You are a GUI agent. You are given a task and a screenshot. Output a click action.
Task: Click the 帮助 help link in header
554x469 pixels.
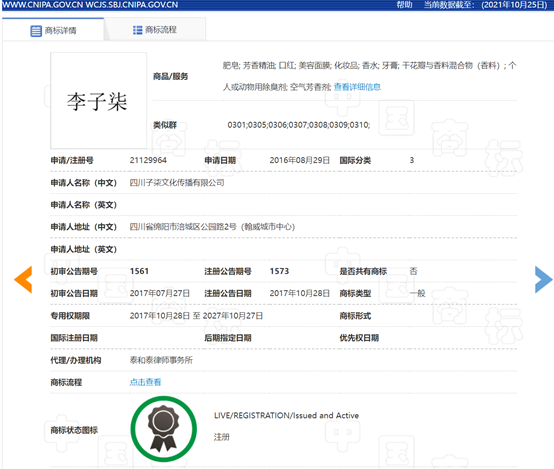point(404,5)
